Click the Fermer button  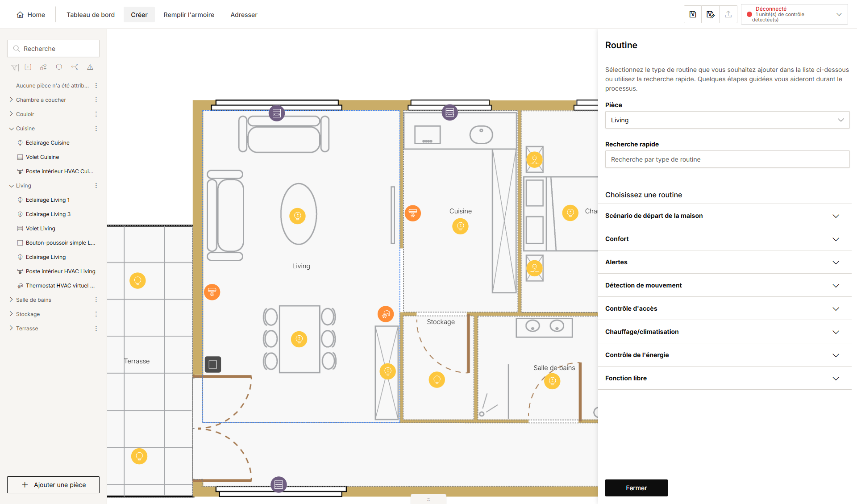(x=636, y=488)
